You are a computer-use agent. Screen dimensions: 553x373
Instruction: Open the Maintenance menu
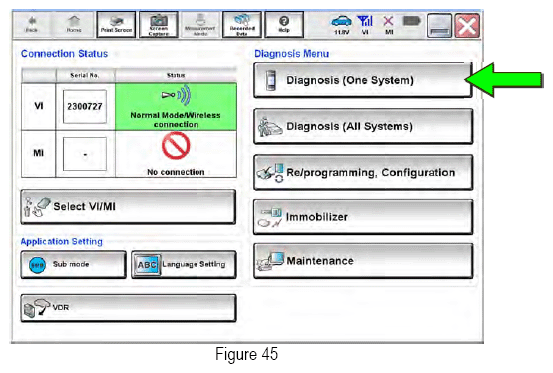[363, 261]
